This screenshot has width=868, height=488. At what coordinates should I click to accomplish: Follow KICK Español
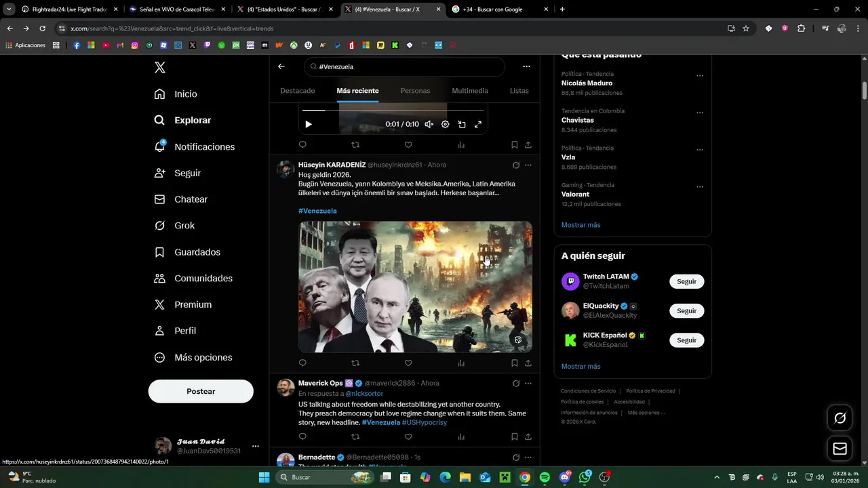[x=686, y=340]
